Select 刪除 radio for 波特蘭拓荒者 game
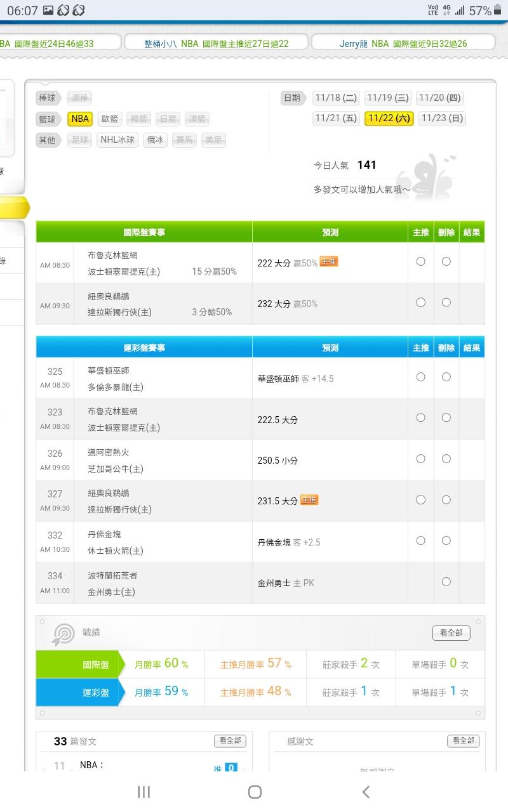 coord(446,582)
